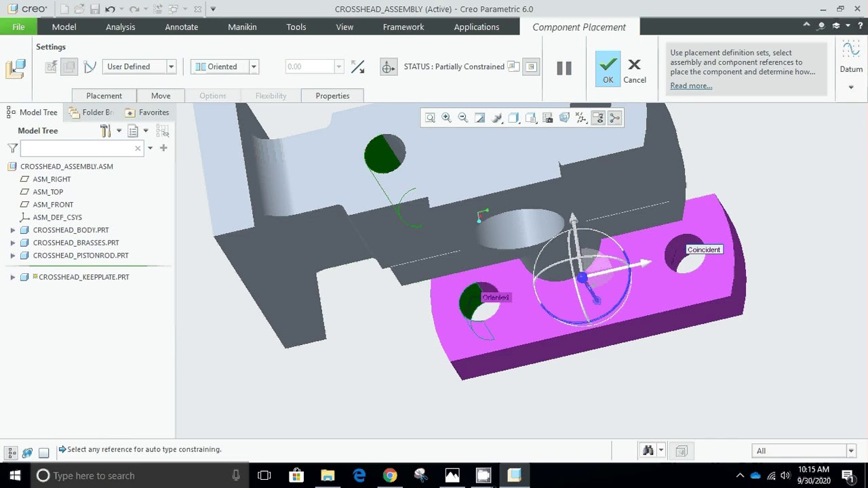
Task: Switch to the Model ribbon tab
Action: pos(64,26)
